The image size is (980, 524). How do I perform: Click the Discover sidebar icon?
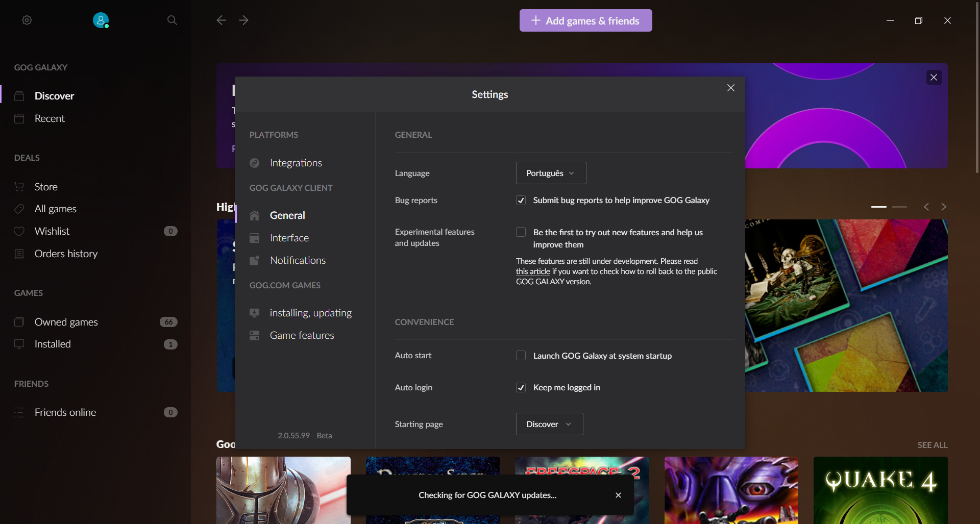pos(19,96)
